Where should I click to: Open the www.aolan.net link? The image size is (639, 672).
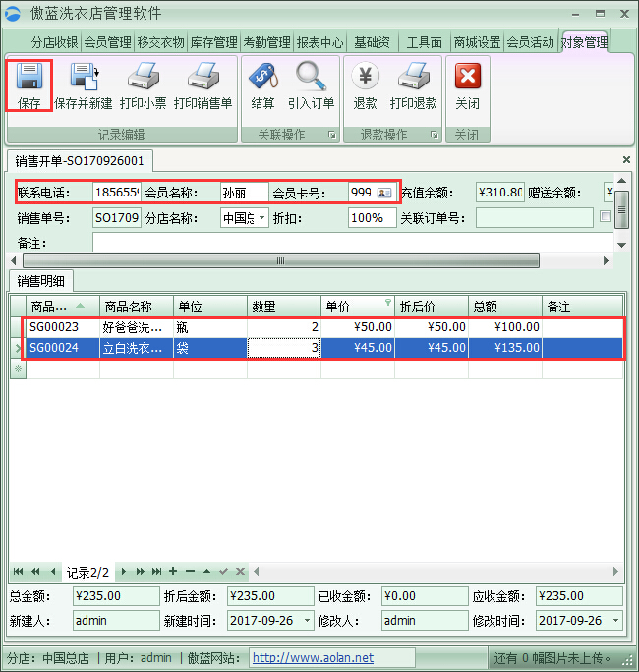point(313,658)
